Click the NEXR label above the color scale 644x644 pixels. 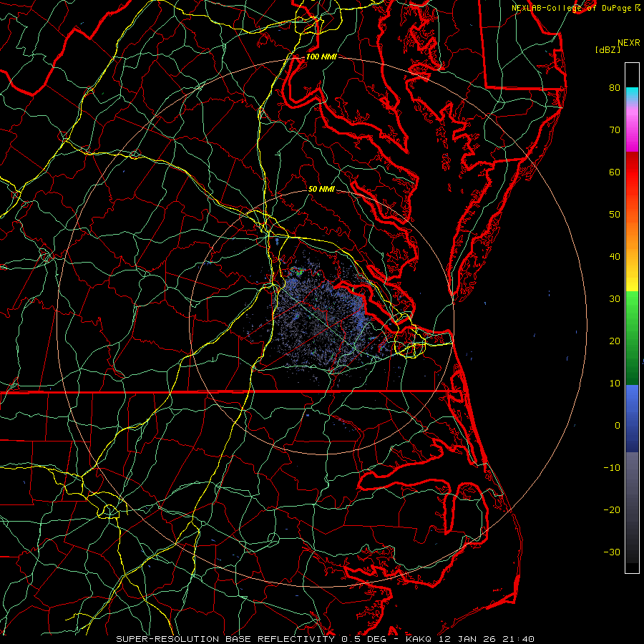[x=628, y=42]
